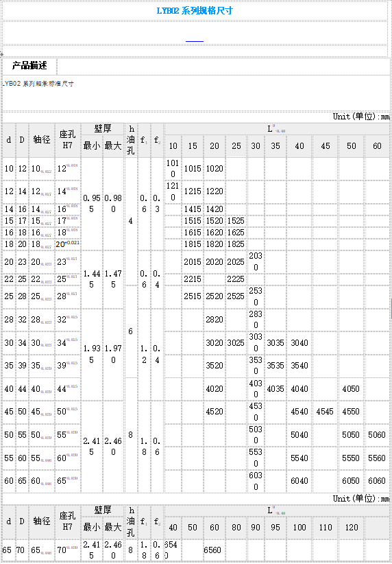Viewport: 392px width, 564px height.
Task: Click the 座孔 H7 header in top table
Action: tap(67, 139)
